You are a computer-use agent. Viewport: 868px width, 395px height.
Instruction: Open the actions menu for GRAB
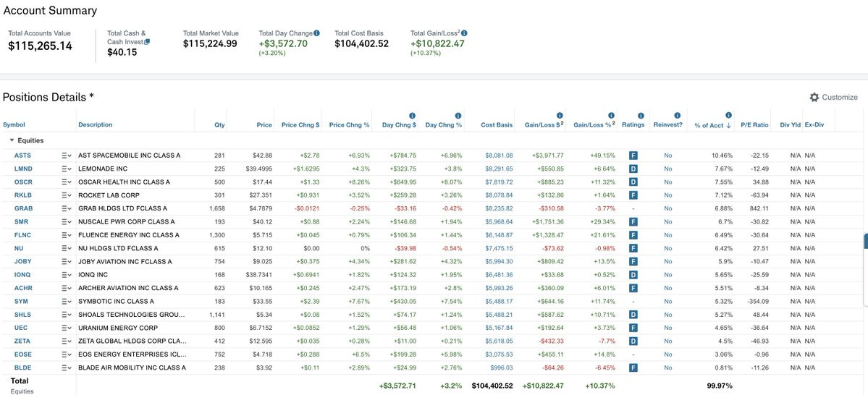pyautogui.click(x=67, y=208)
